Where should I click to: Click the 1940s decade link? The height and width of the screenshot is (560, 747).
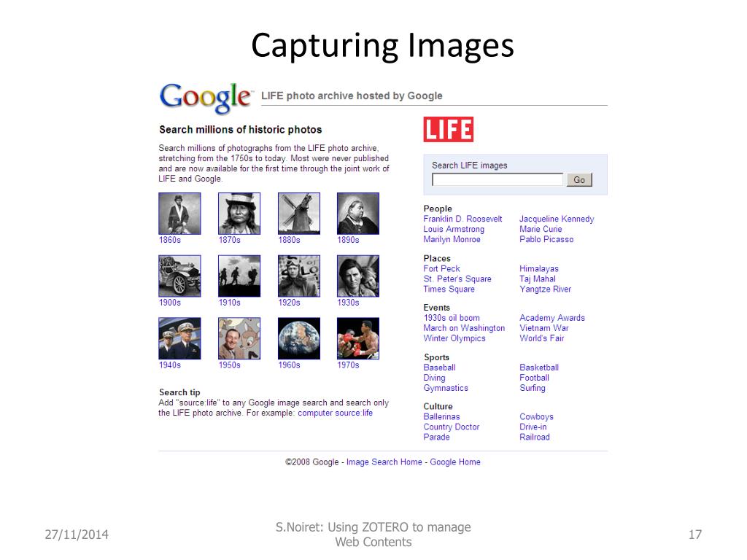tap(169, 365)
